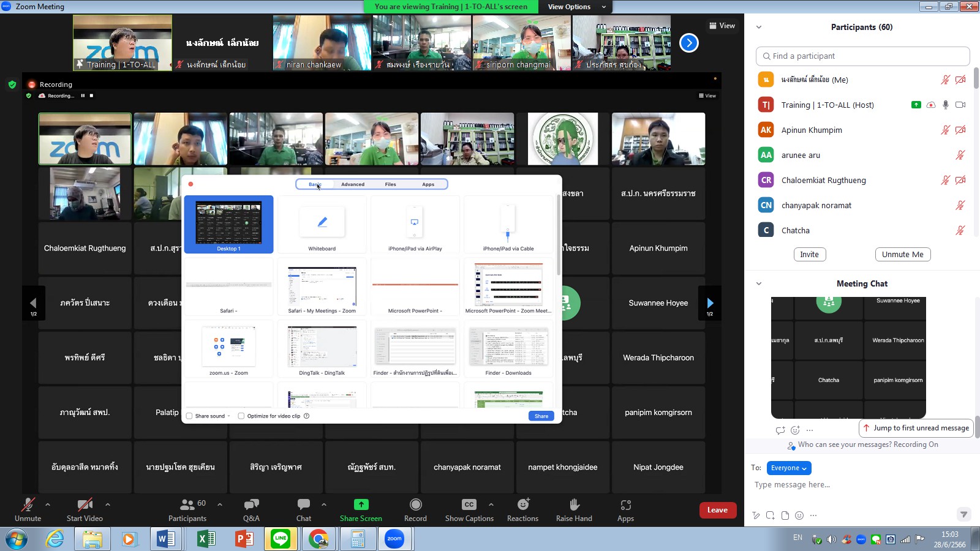Attach a file in the chat box
Image resolution: width=980 pixels, height=551 pixels.
coord(785,515)
